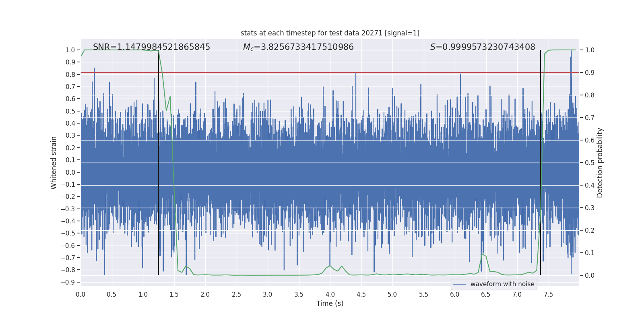
Task: Click the plot title mentioning test data 20271
Action: click(x=330, y=33)
